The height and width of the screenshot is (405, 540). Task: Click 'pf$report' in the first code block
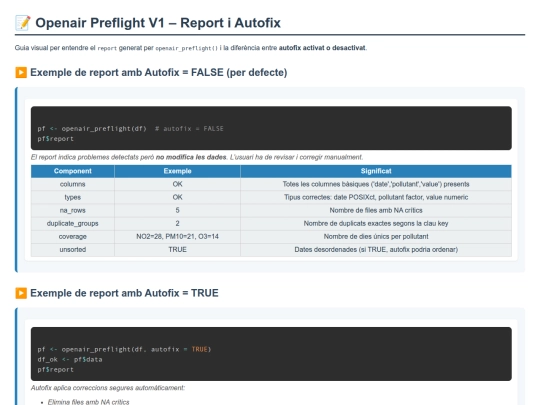(x=55, y=139)
